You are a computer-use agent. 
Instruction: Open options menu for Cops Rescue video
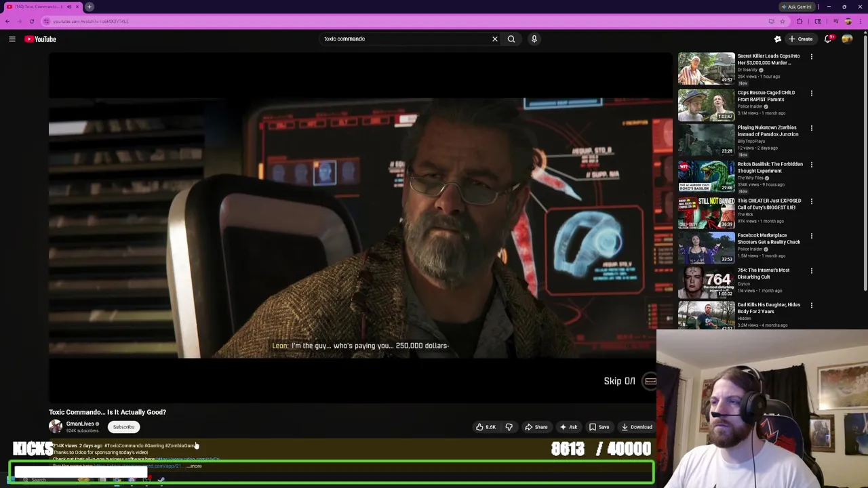(811, 94)
